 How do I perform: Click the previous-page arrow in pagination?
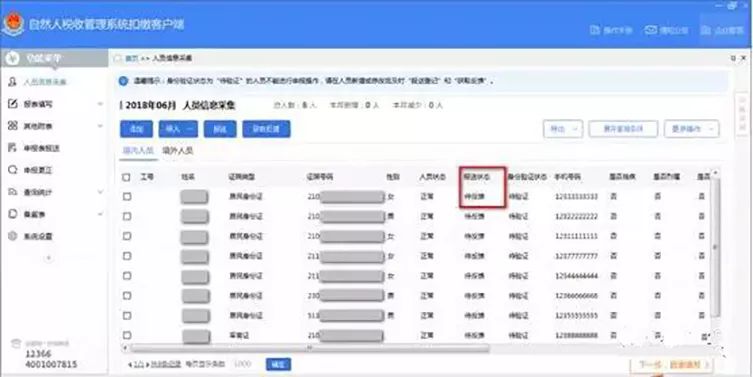(x=130, y=365)
